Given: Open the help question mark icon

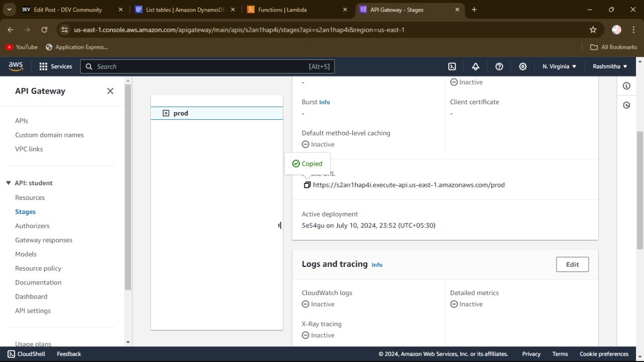Looking at the screenshot, I should (499, 66).
